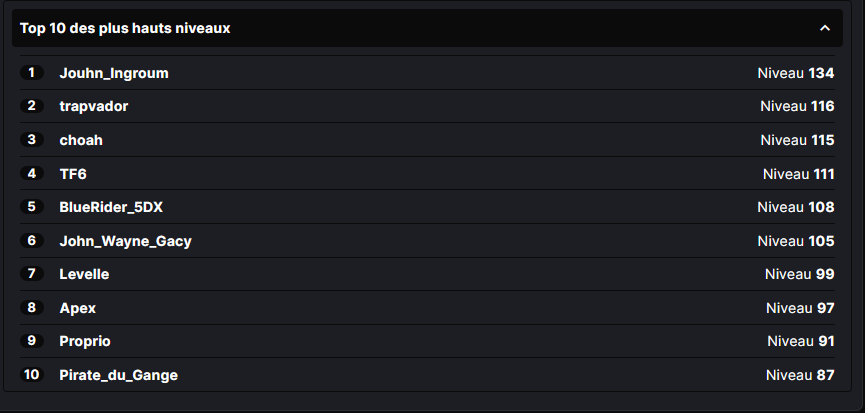Viewport: 865px width, 413px height.
Task: Select the rank 7 badge
Action: (32, 274)
